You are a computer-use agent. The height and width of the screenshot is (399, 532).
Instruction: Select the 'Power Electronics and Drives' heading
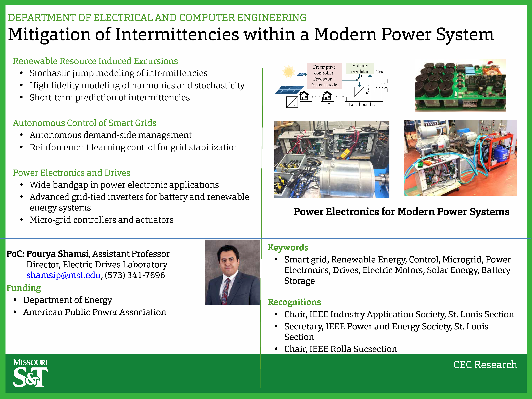pyautogui.click(x=71, y=173)
